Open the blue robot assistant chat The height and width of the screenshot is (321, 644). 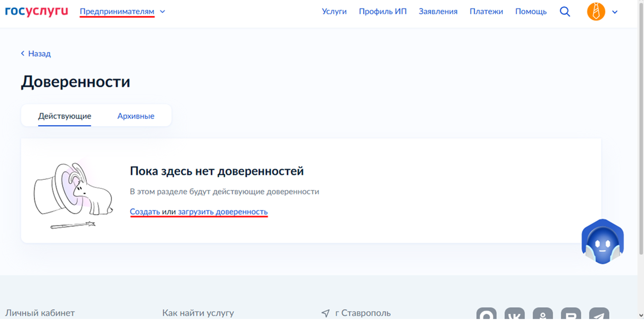point(602,242)
